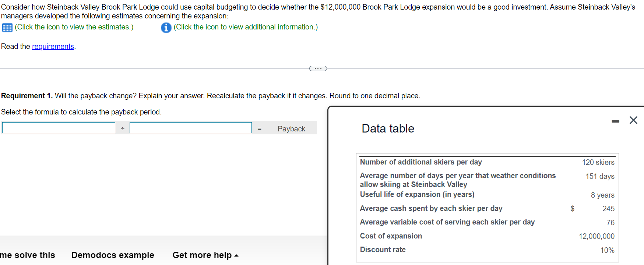This screenshot has height=265, width=644.
Task: Expand the Get more help menu
Action: tap(205, 255)
